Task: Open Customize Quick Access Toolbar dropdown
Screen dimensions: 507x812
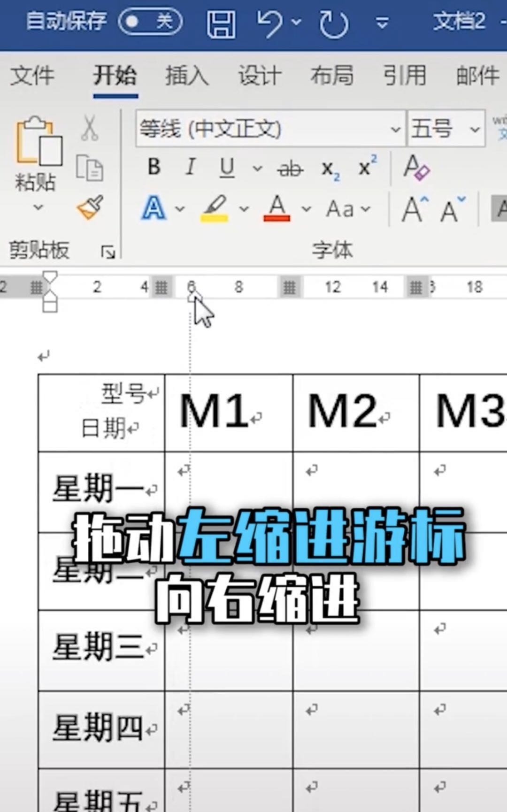Action: click(x=383, y=23)
